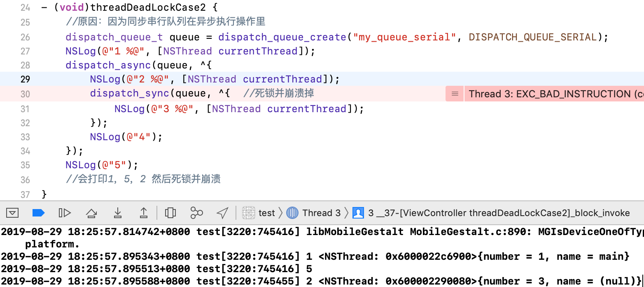Image resolution: width=644 pixels, height=287 pixels.
Task: Click the libMobileGestalt console log line
Action: click(322, 238)
